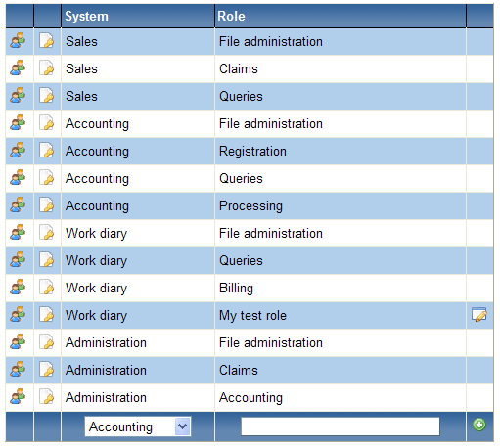Click key document icon for Sales Queries
Viewport: 500px width, 448px height.
click(47, 96)
